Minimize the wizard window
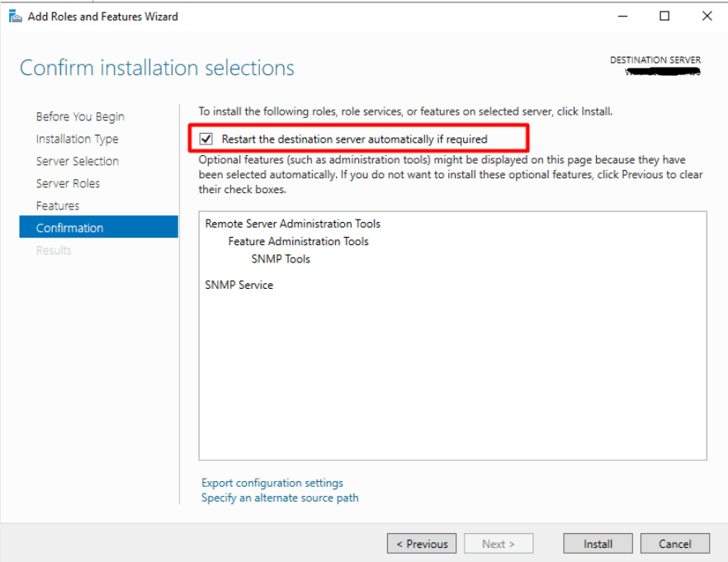Screen dimensions: 728x562 pyautogui.click(x=622, y=17)
